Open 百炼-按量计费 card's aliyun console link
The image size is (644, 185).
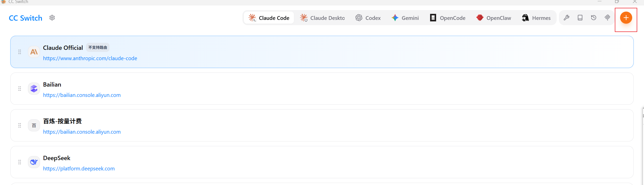[82, 132]
